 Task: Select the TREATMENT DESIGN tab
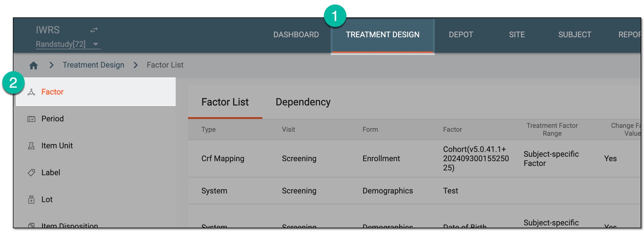coord(382,35)
